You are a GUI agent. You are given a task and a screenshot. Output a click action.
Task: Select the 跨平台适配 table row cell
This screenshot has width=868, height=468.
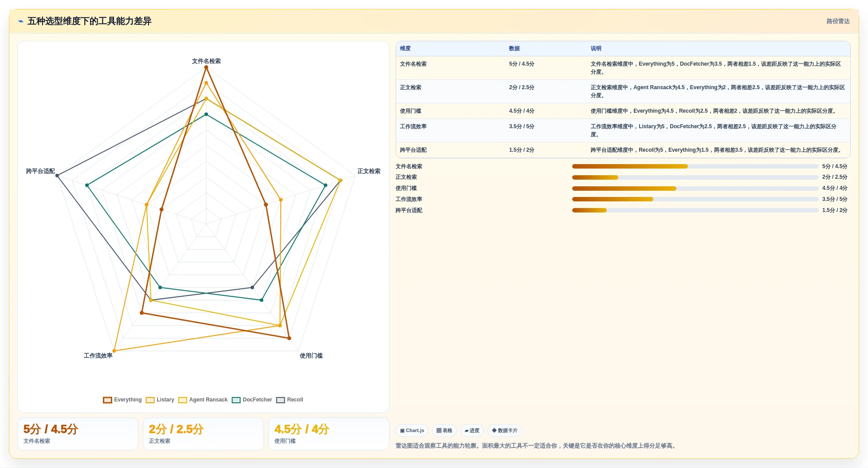(x=413, y=150)
